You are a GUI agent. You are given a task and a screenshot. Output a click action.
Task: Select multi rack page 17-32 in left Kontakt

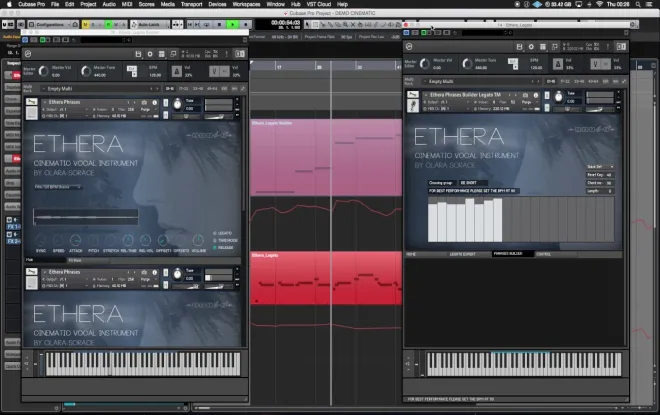[184, 89]
